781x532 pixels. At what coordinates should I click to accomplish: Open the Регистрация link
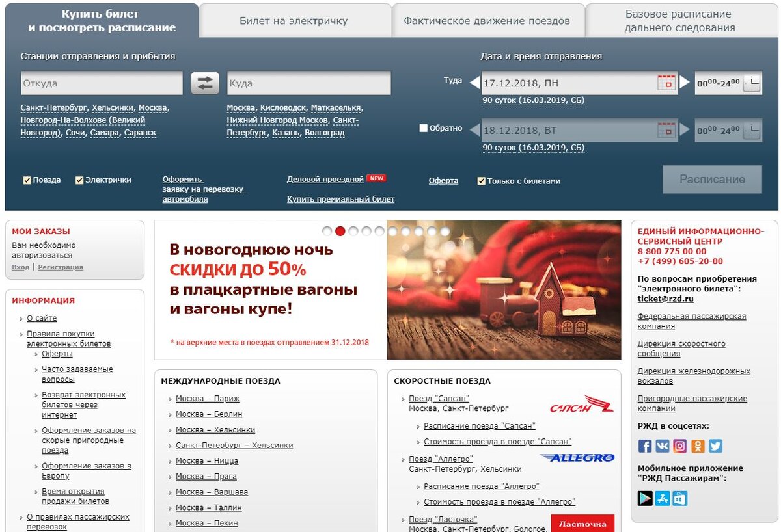point(61,267)
